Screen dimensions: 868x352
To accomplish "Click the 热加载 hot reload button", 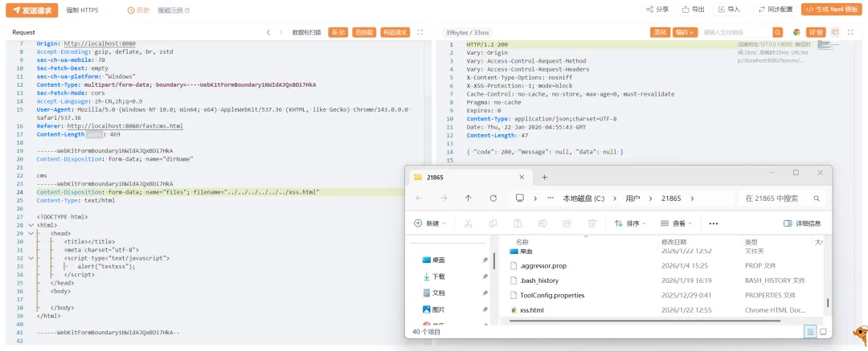I will click(x=364, y=32).
